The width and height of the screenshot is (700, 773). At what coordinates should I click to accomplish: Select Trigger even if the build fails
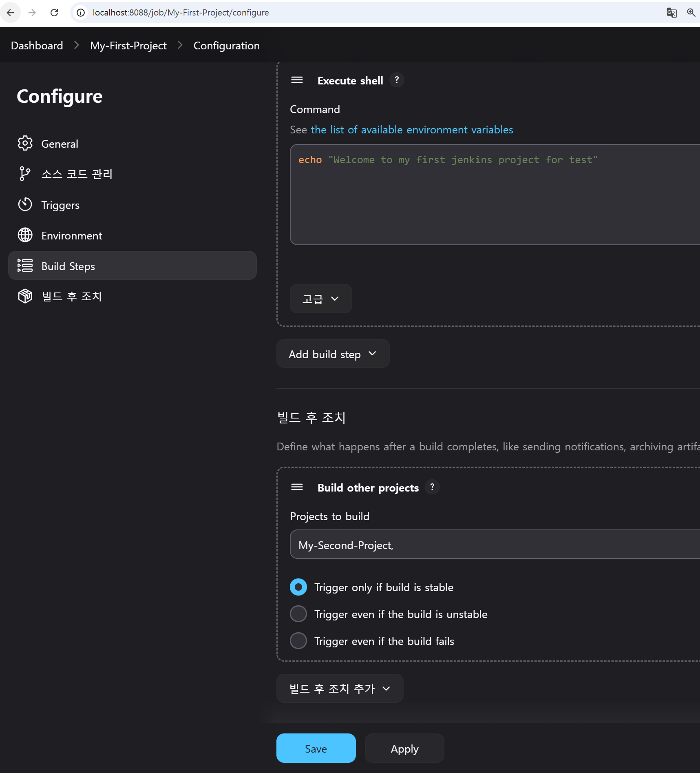coord(298,641)
